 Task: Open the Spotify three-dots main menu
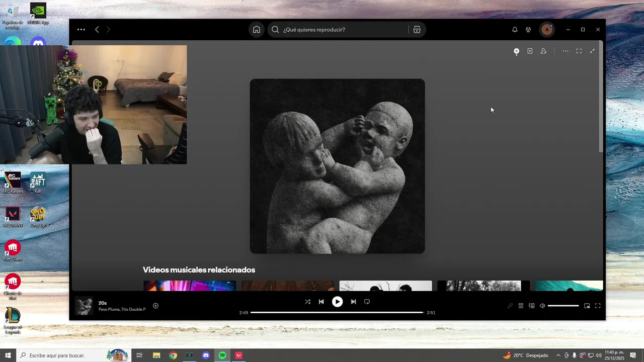coord(81,30)
